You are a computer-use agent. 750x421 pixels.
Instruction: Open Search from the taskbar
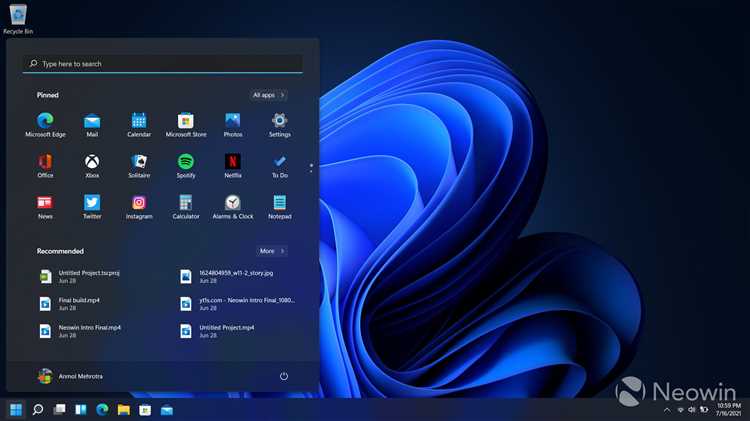coord(38,410)
